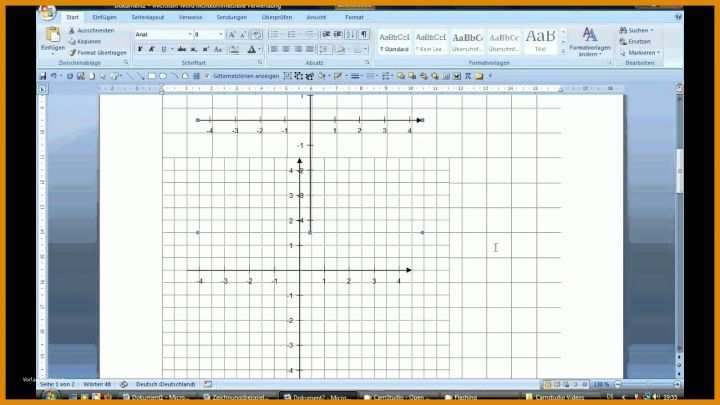720x405 pixels.
Task: Open the Arial font name dropdown
Action: pos(190,34)
